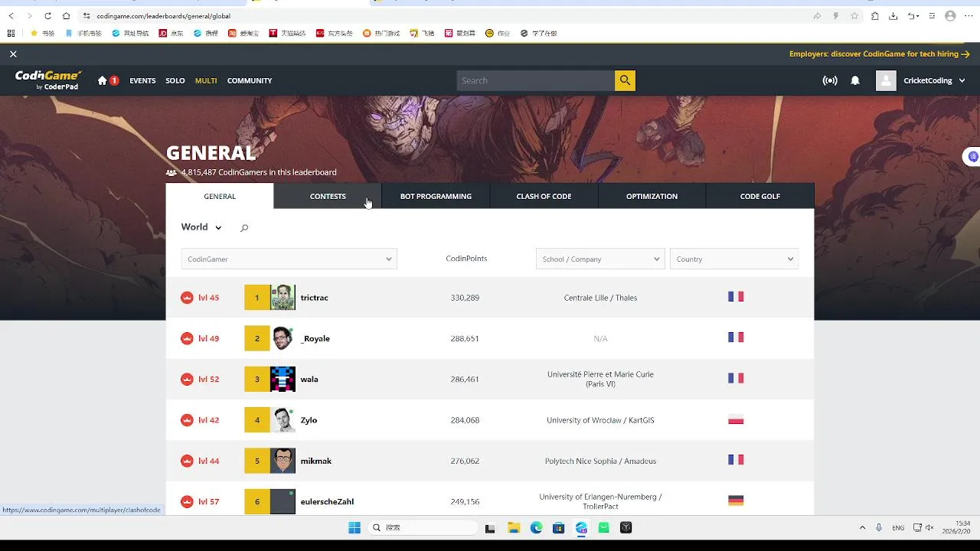Expand the World region dropdown
Viewport: 980px width, 551px height.
pyautogui.click(x=201, y=227)
